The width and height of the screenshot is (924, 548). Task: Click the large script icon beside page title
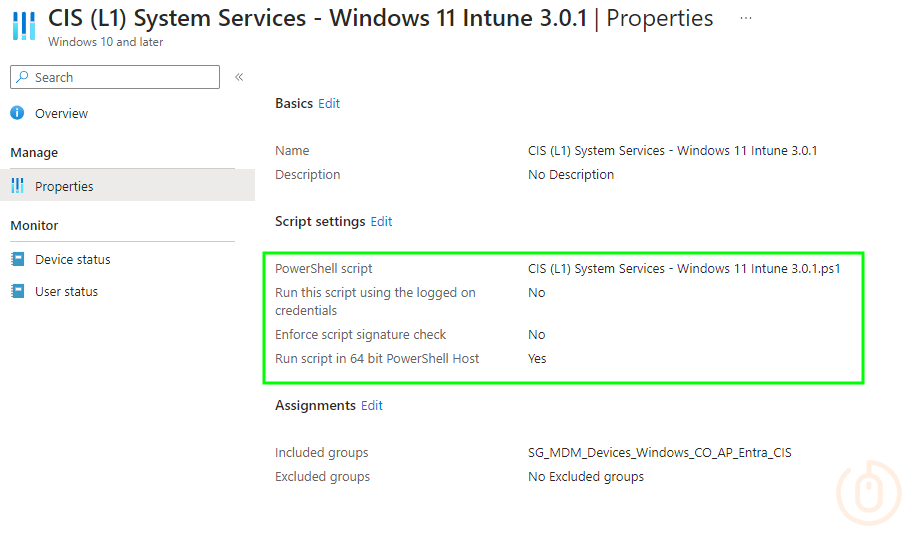tap(23, 26)
